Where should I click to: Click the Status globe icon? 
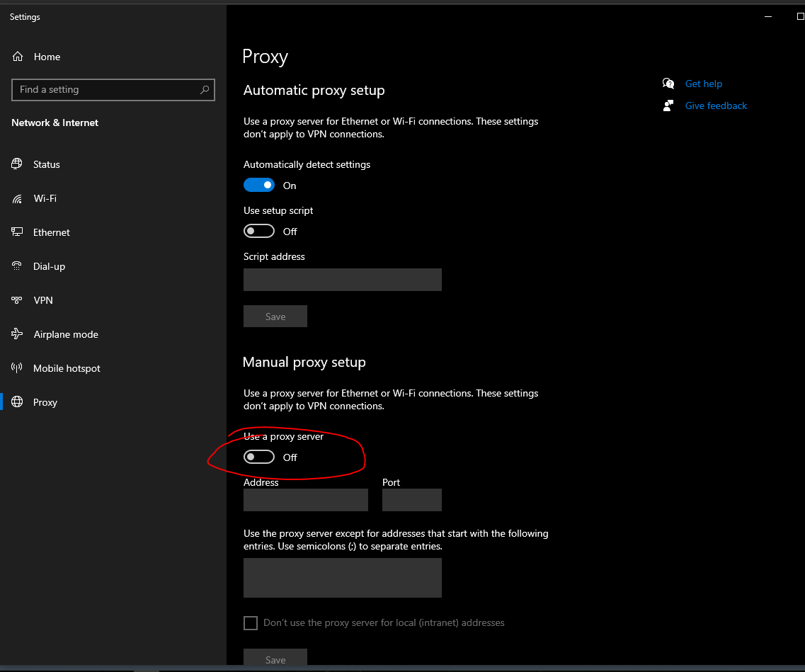coord(17,164)
